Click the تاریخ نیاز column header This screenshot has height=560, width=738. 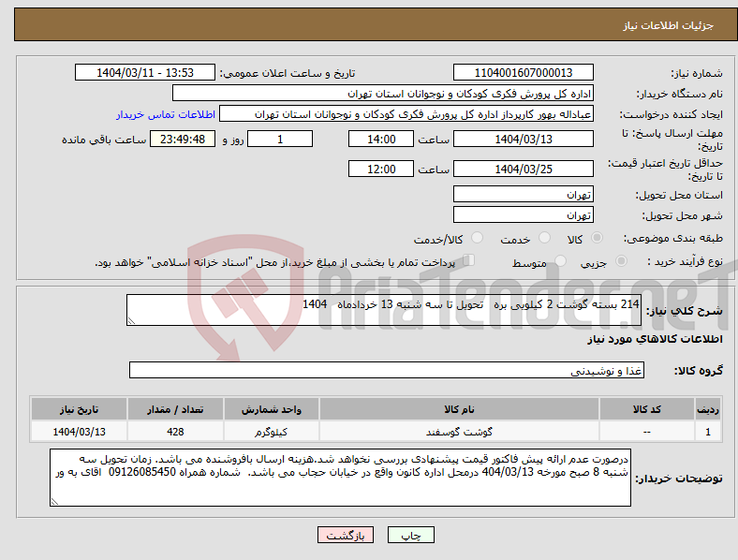[79, 409]
